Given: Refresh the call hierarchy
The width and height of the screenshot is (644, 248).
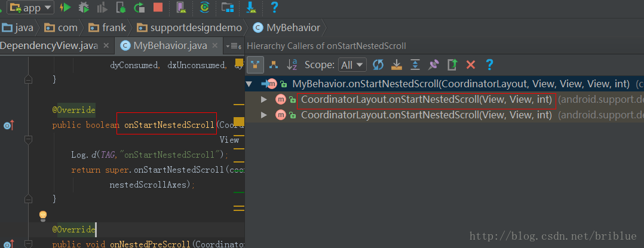Looking at the screenshot, I should point(378,65).
